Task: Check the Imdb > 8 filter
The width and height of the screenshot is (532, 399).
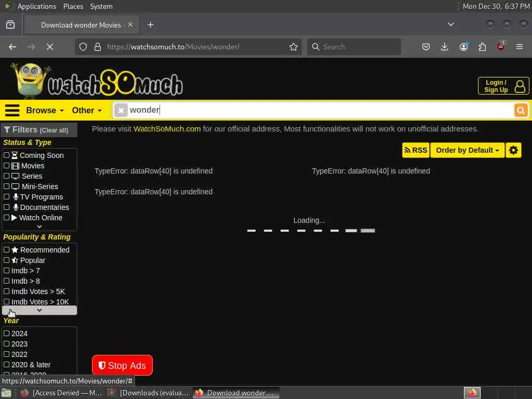Action: (x=6, y=281)
